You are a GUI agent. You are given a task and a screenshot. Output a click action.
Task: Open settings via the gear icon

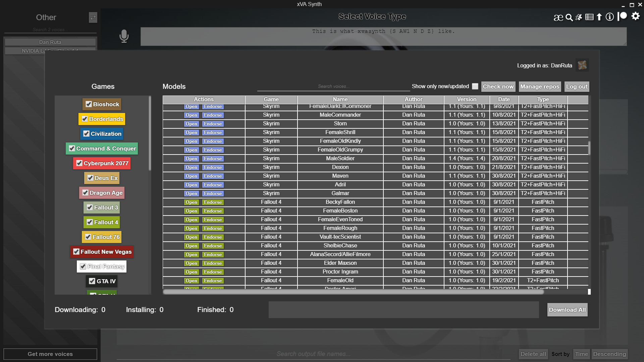click(636, 17)
